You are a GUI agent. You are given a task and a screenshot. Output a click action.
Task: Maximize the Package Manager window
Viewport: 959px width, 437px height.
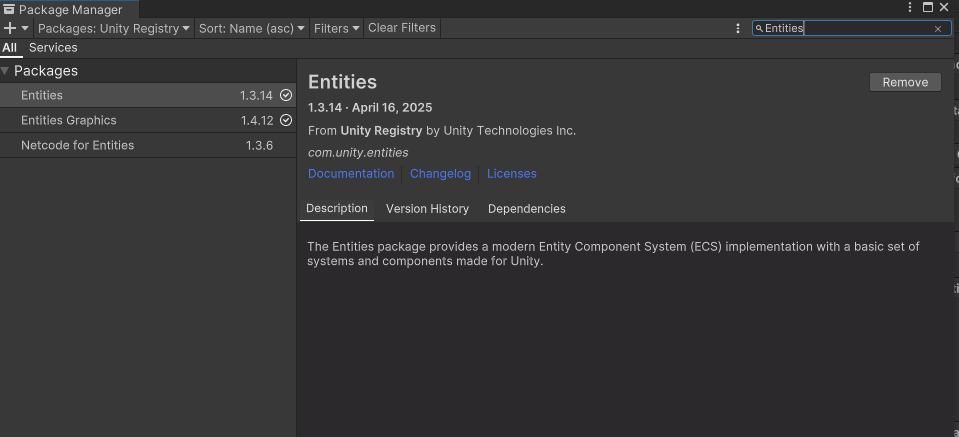point(928,7)
